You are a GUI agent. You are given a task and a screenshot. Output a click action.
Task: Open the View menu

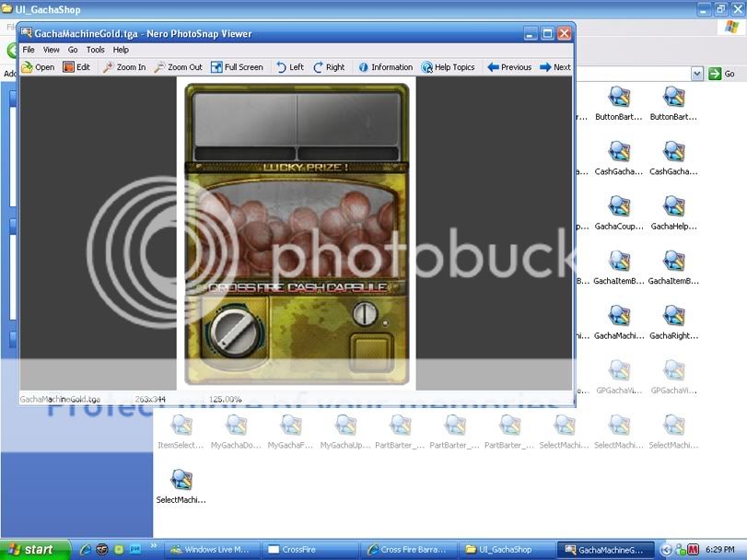[x=52, y=50]
